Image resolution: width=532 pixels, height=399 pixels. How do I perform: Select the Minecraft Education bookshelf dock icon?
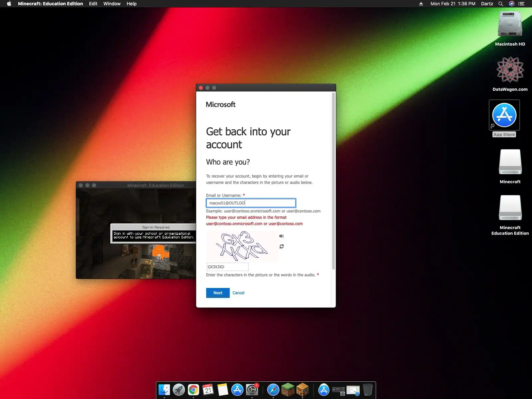[303, 390]
